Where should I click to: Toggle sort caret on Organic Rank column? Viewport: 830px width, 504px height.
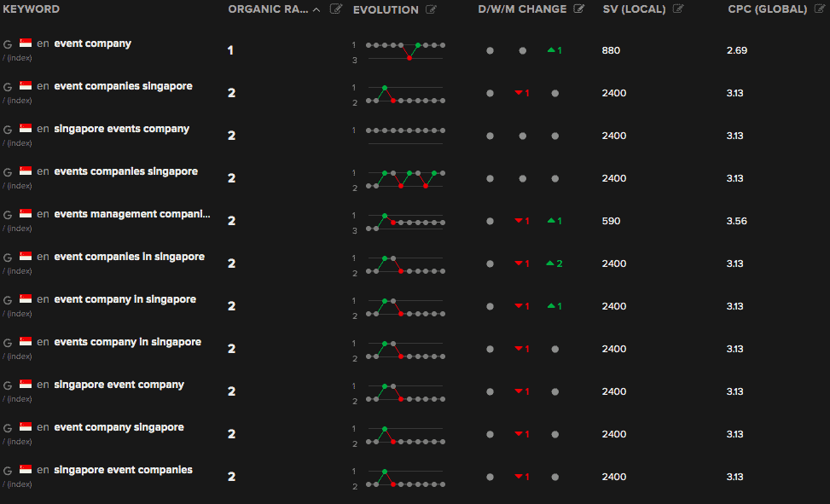(317, 9)
